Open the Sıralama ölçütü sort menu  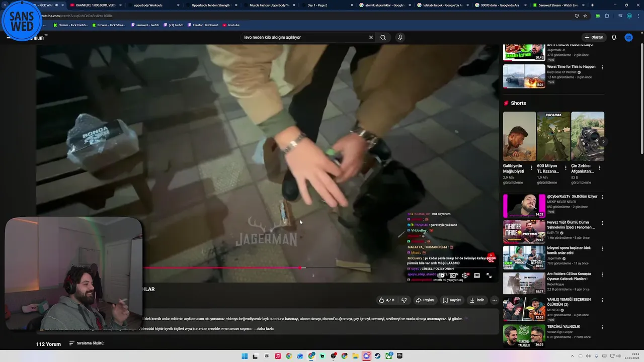click(87, 343)
